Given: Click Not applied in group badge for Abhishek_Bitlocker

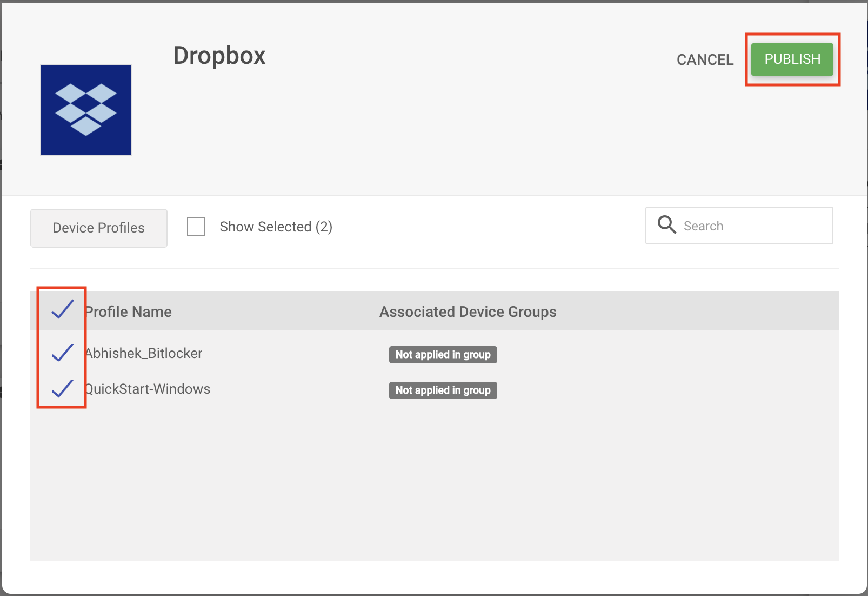Looking at the screenshot, I should (443, 355).
